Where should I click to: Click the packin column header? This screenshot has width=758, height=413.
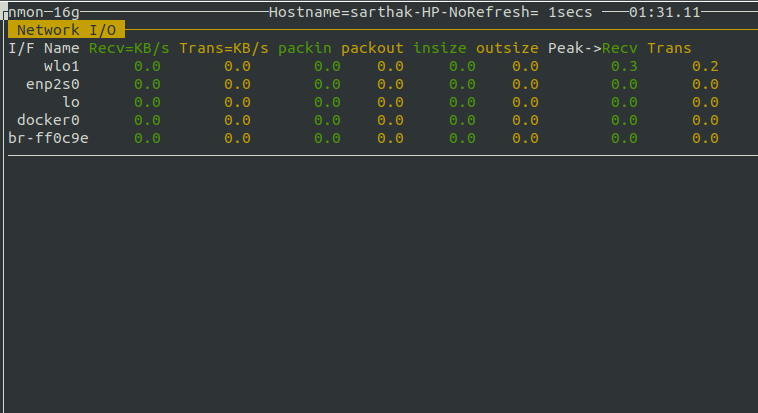[305, 48]
